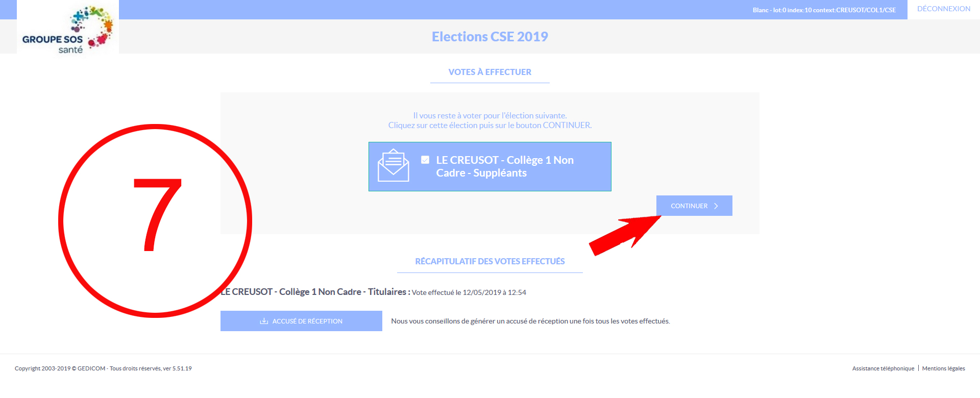Viewport: 980px width, 398px height.
Task: Click the Continuer button
Action: pyautogui.click(x=694, y=206)
